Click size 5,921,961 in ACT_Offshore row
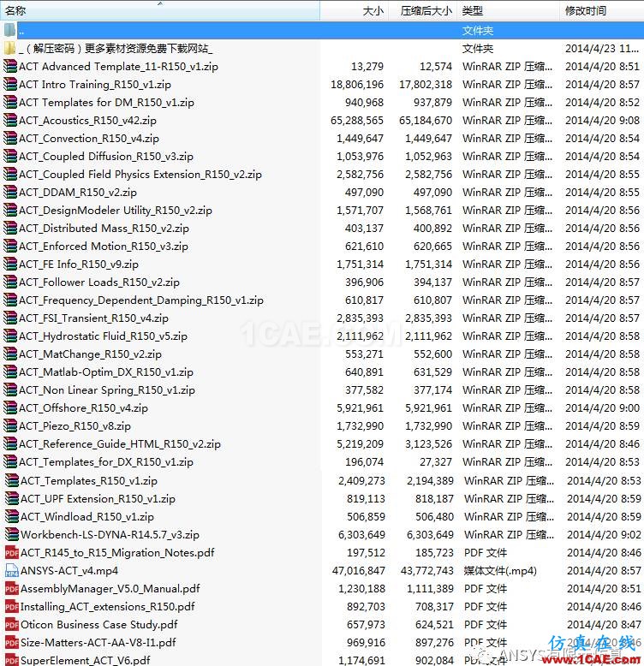The image size is (644, 666). click(360, 407)
